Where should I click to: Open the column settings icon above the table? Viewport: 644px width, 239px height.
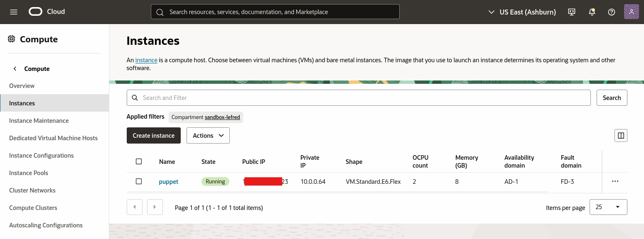point(621,135)
